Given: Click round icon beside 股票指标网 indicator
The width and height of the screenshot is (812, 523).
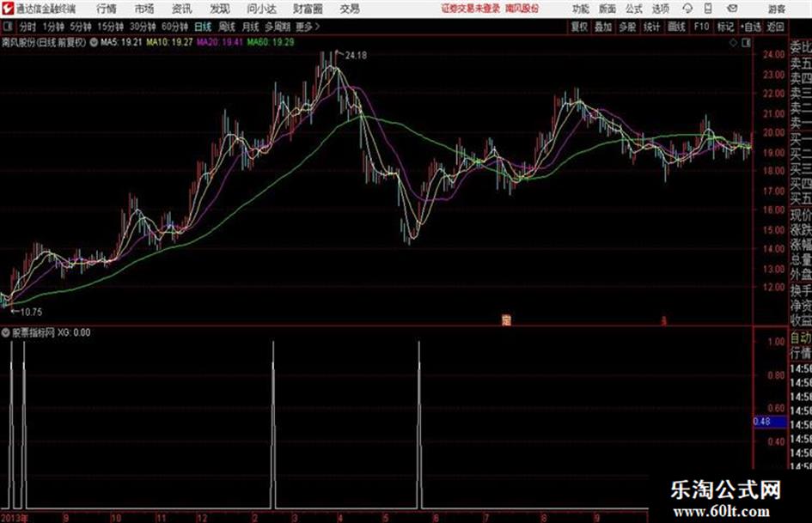Looking at the screenshot, I should click(6, 332).
